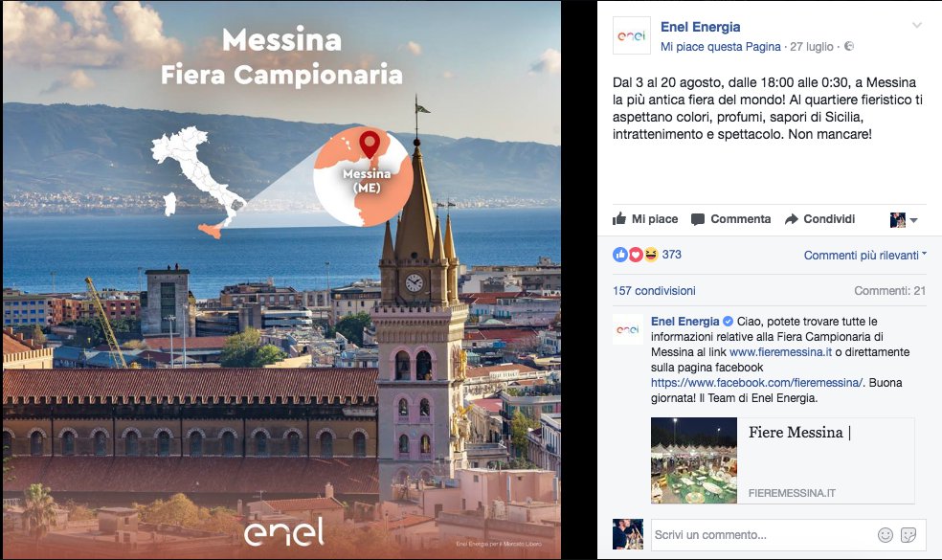Click the Commenti: 21 count
The height and width of the screenshot is (560, 942).
889,291
